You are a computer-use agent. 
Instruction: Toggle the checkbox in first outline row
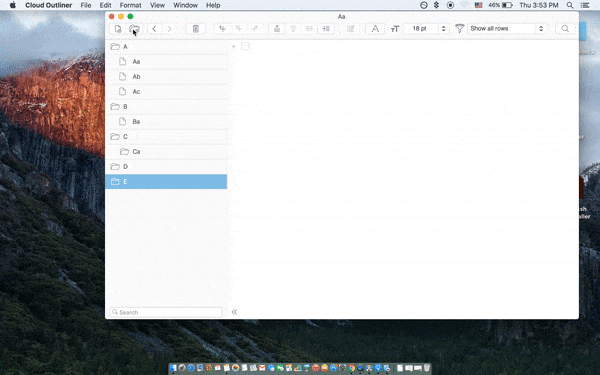click(x=245, y=46)
